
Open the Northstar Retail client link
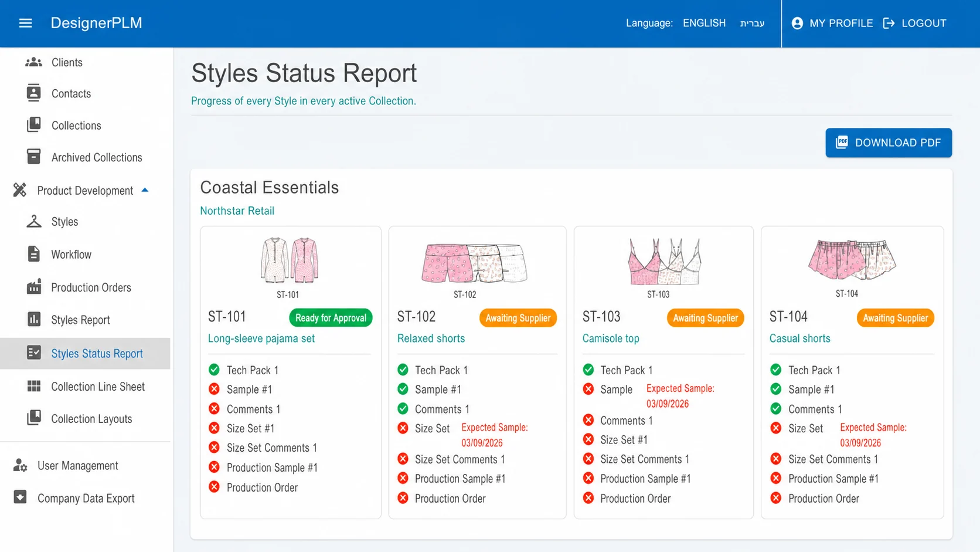[237, 211]
